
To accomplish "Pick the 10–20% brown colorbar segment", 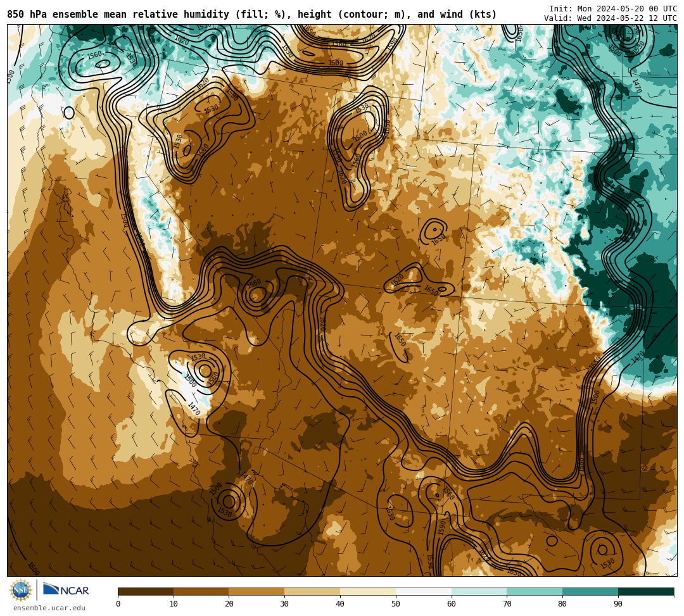I will [201, 591].
